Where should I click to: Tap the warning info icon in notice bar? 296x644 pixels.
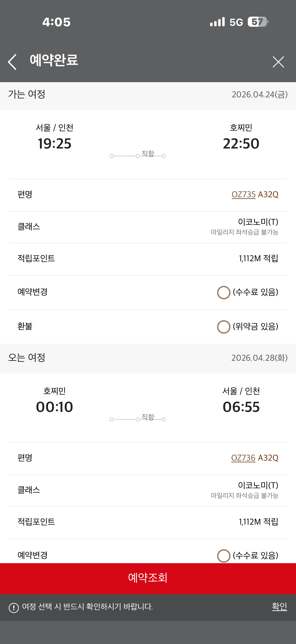click(x=14, y=608)
